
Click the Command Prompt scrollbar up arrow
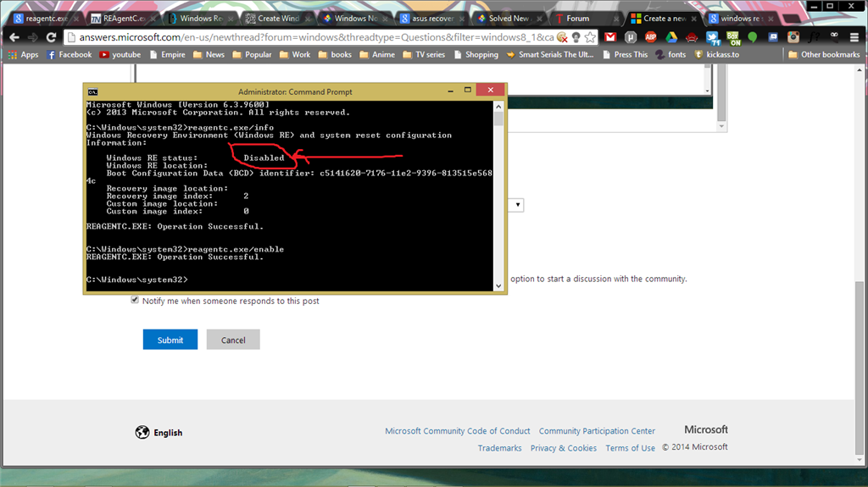click(x=498, y=106)
